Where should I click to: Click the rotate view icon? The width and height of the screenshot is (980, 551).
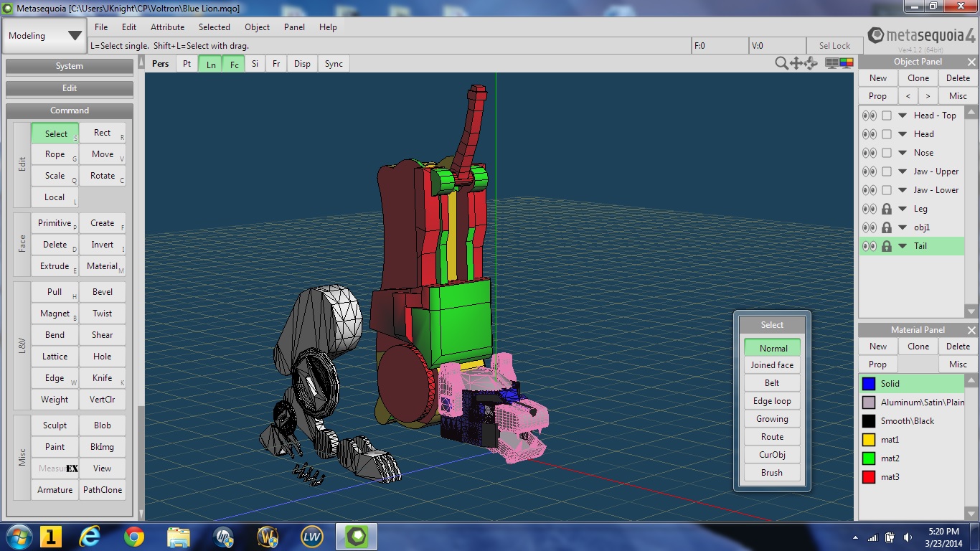tap(811, 63)
